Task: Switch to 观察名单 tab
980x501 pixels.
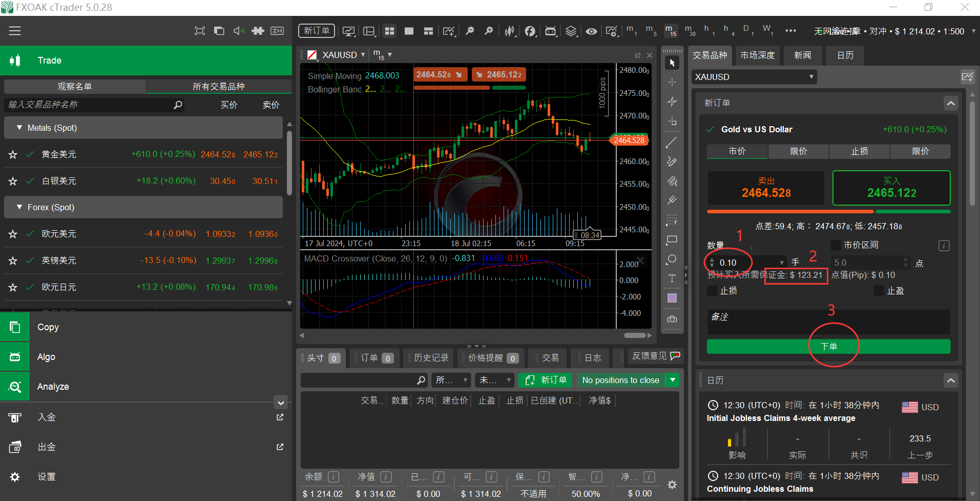Action: [75, 86]
